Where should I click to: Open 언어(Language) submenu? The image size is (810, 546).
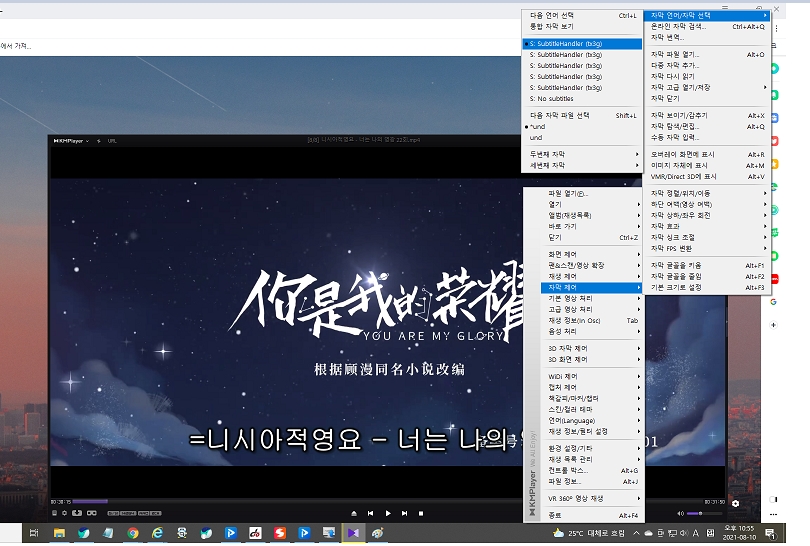591,420
